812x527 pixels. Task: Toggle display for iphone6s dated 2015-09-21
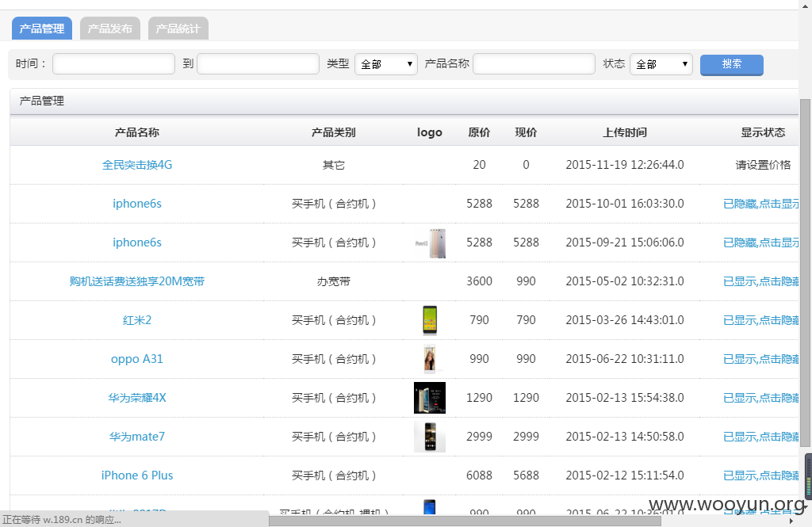point(760,242)
